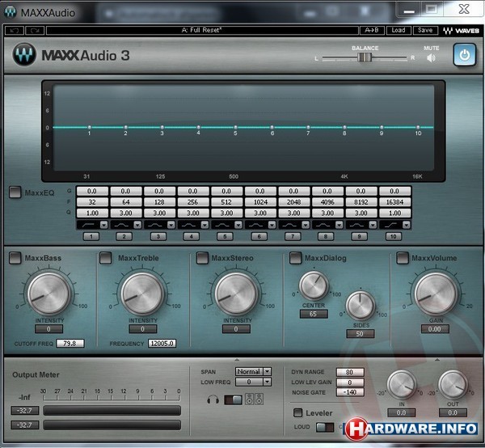Click EQ band 5 point on graph

(x=235, y=127)
